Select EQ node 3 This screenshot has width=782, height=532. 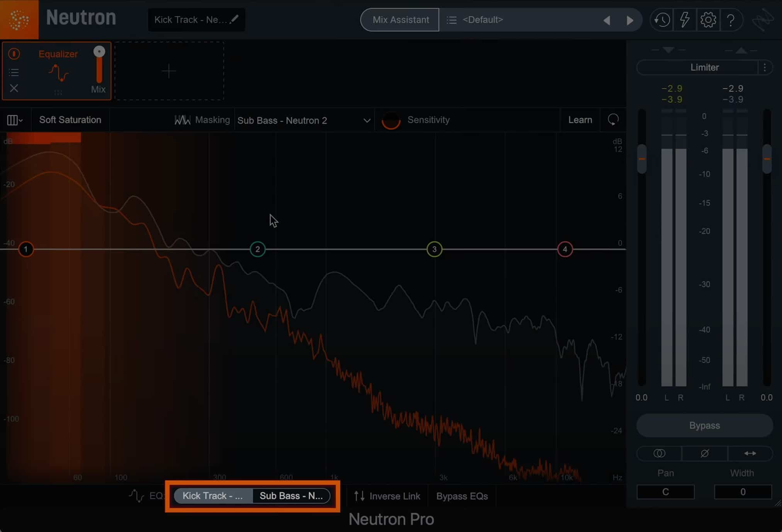pos(434,249)
